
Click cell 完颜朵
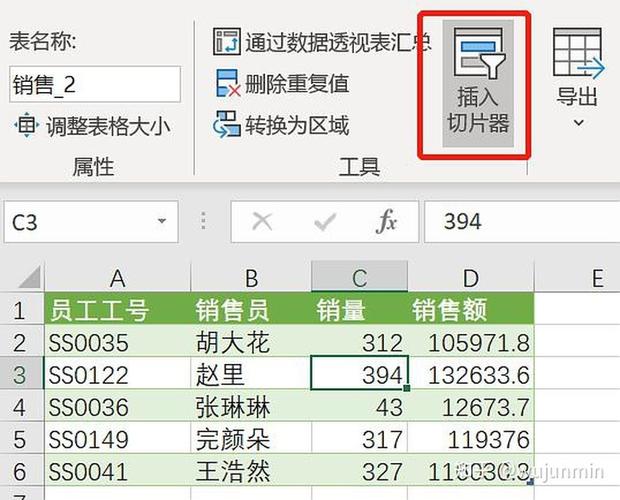click(x=251, y=438)
